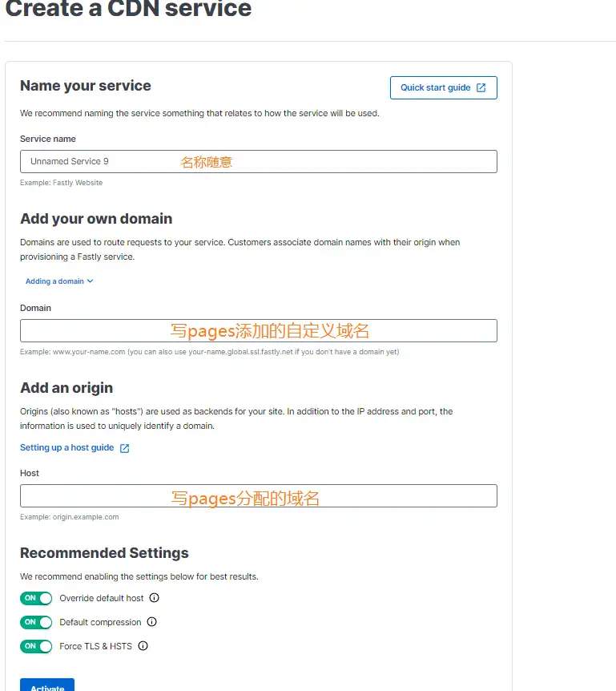Click the Name your service heading
This screenshot has height=691, width=616.
[x=86, y=86]
